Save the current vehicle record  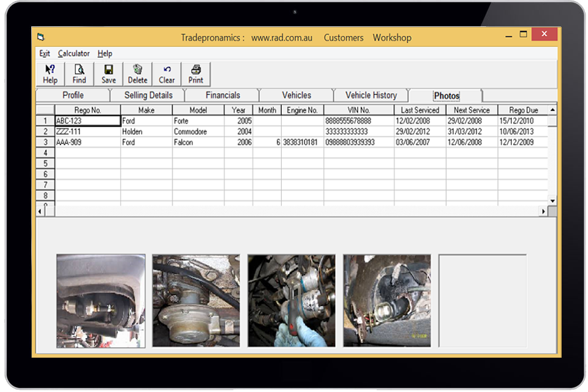(108, 73)
